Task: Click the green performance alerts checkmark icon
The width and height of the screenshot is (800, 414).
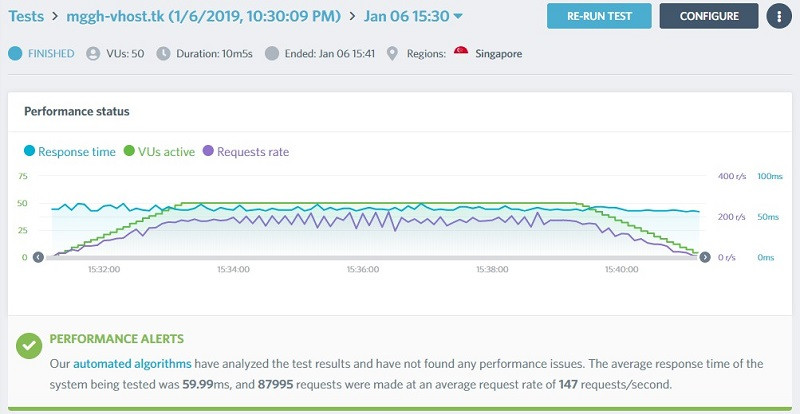Action: tap(29, 346)
